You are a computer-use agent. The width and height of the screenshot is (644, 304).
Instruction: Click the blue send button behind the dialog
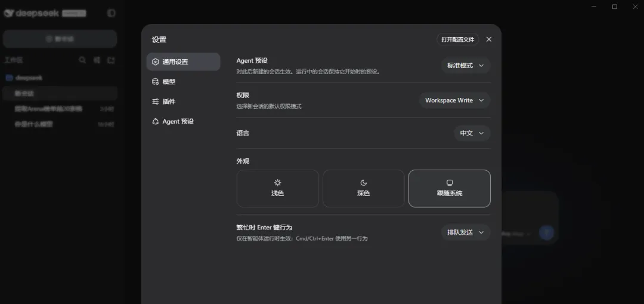[x=546, y=232]
